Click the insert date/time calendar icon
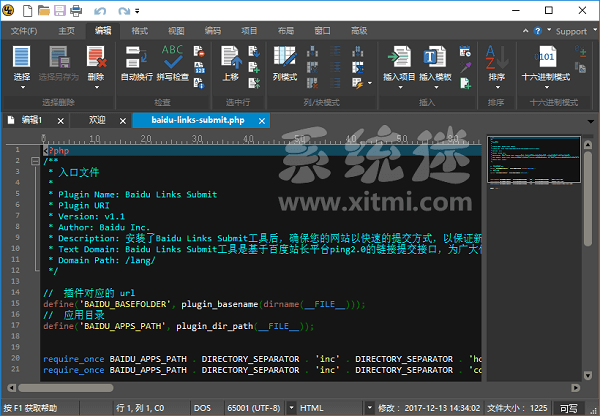The image size is (600, 416). point(465,51)
